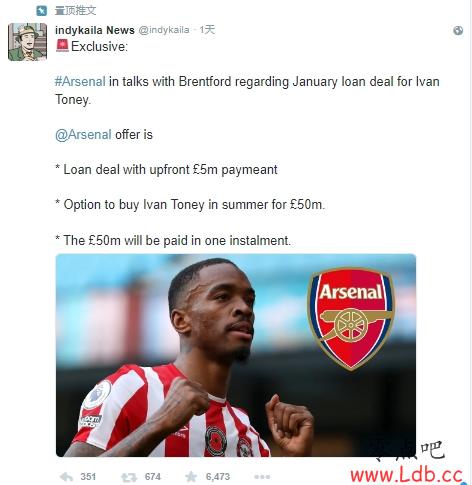Open the @Arsenal mention link
The width and height of the screenshot is (472, 485).
click(x=83, y=135)
